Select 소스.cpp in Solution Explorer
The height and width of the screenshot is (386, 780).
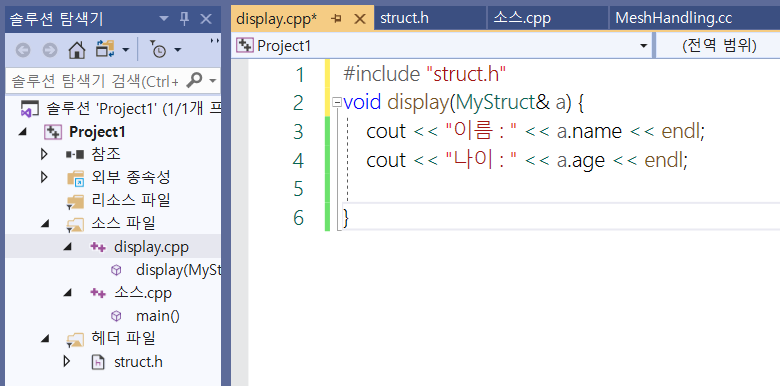[143, 292]
